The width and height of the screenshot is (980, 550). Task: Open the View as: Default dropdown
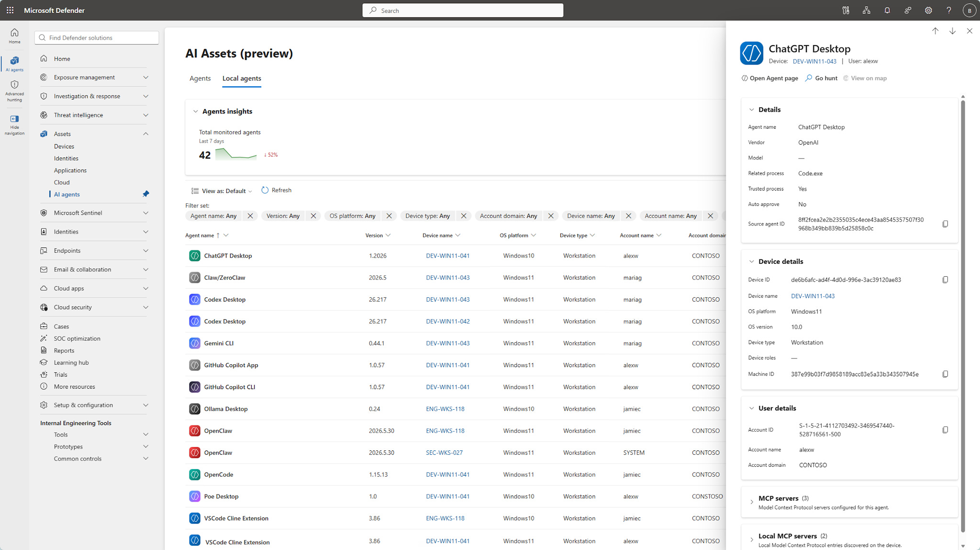pos(222,191)
